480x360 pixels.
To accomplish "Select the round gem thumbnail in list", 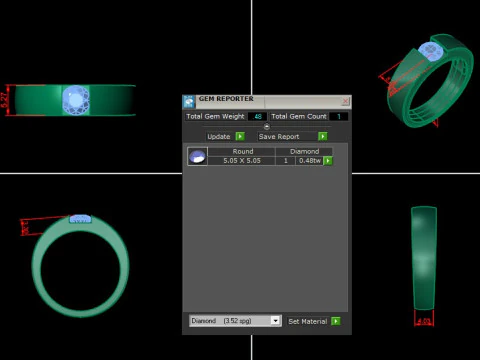I will pyautogui.click(x=197, y=156).
